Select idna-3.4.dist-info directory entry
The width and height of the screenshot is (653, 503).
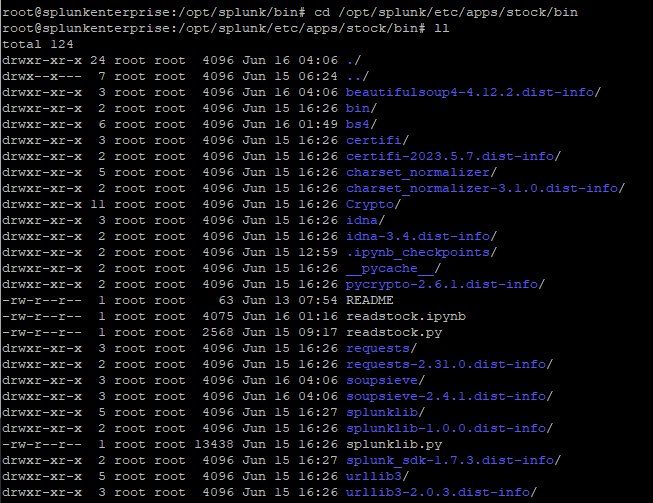(x=421, y=237)
